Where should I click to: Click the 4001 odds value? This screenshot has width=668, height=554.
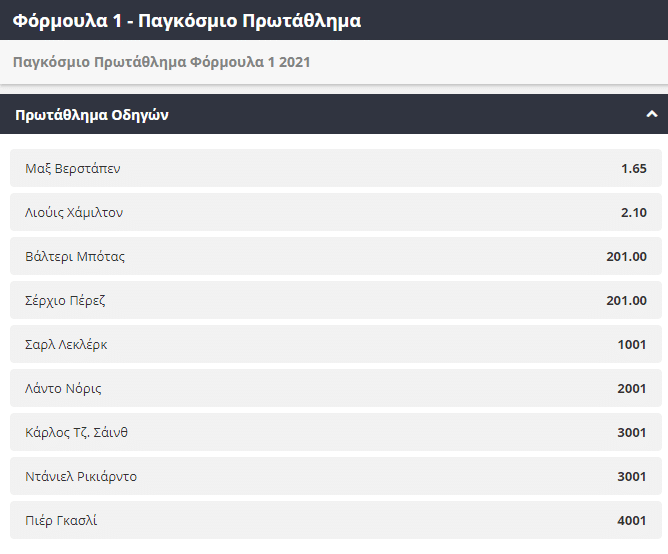click(632, 520)
